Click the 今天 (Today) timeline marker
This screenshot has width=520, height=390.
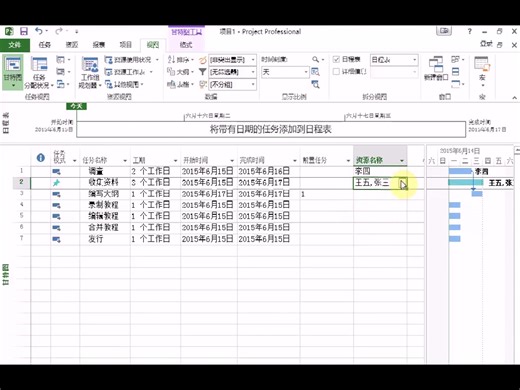point(76,106)
